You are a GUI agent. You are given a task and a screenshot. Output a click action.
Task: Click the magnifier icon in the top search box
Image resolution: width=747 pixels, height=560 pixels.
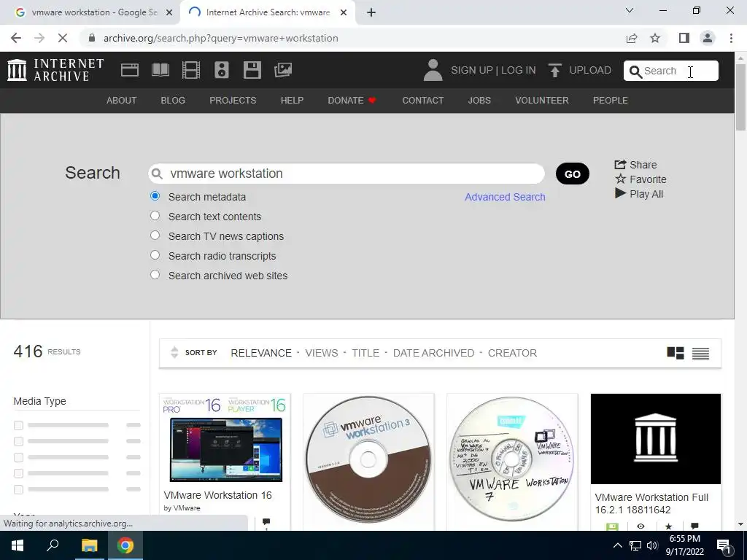click(x=635, y=71)
